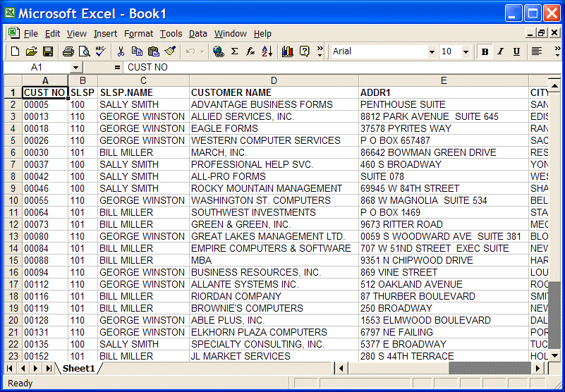Run the Spelling check tool
This screenshot has width=565, height=392.
tap(100, 51)
